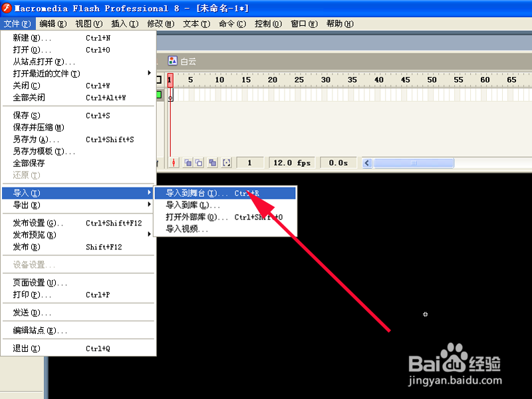Choose 页面设置(U) menu entry
532x399 pixels.
tap(78, 283)
